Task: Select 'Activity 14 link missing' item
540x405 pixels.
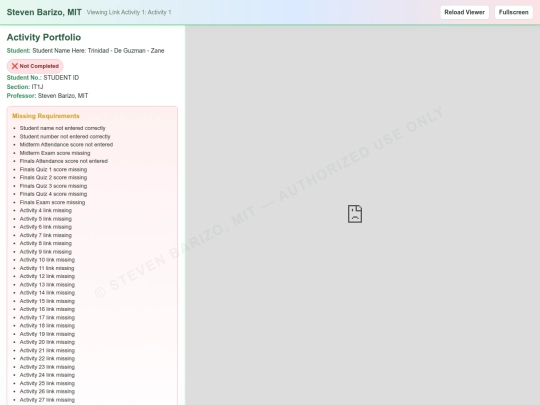Action: [47, 293]
